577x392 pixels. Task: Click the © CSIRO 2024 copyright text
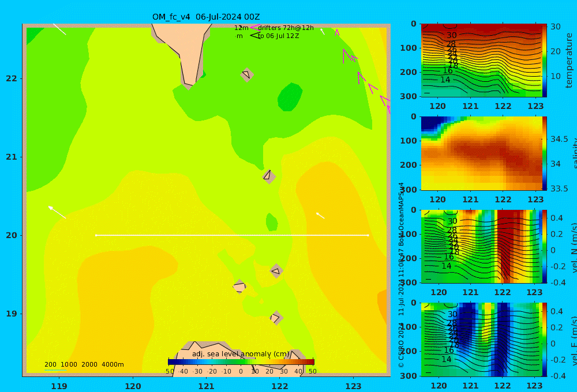tap(401, 345)
